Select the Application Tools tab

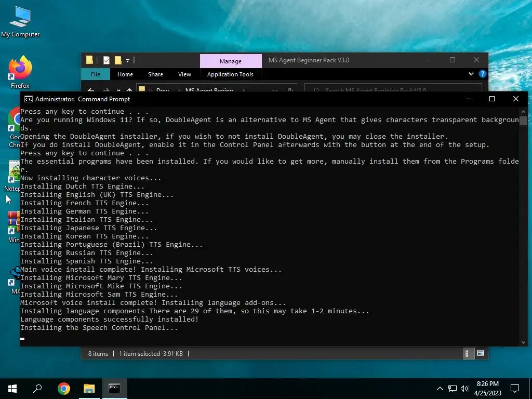tap(230, 74)
